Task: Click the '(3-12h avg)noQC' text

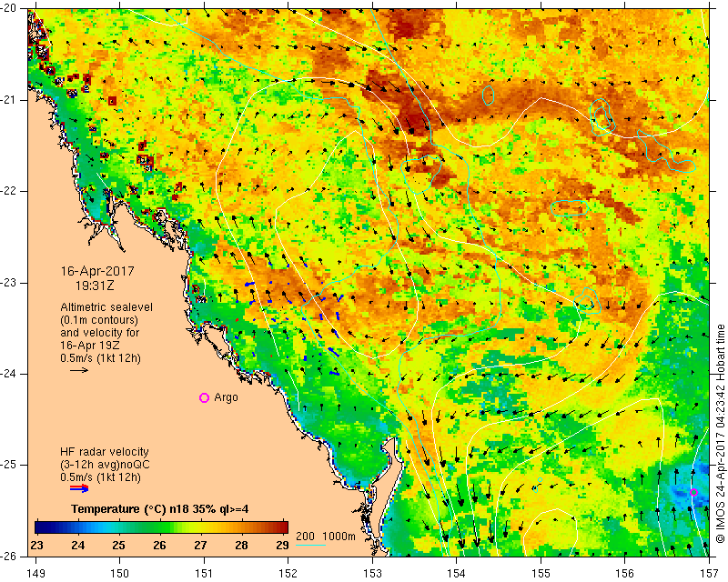Action: coord(105,465)
